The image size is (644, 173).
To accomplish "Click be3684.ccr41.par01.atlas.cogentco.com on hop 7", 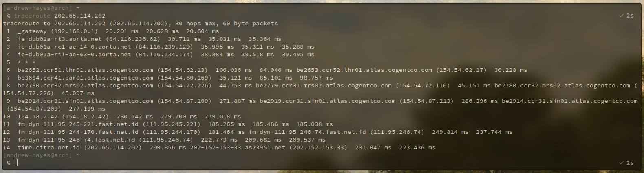I will click(x=85, y=78).
